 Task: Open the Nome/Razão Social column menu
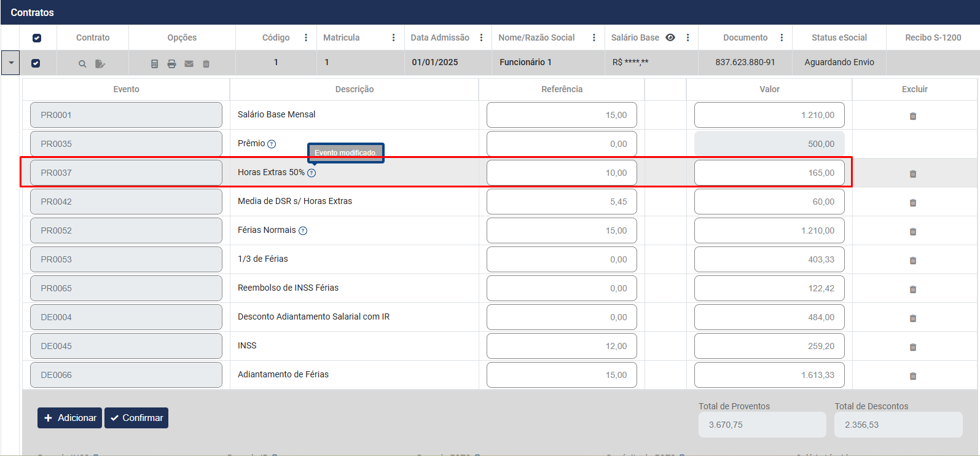click(594, 37)
